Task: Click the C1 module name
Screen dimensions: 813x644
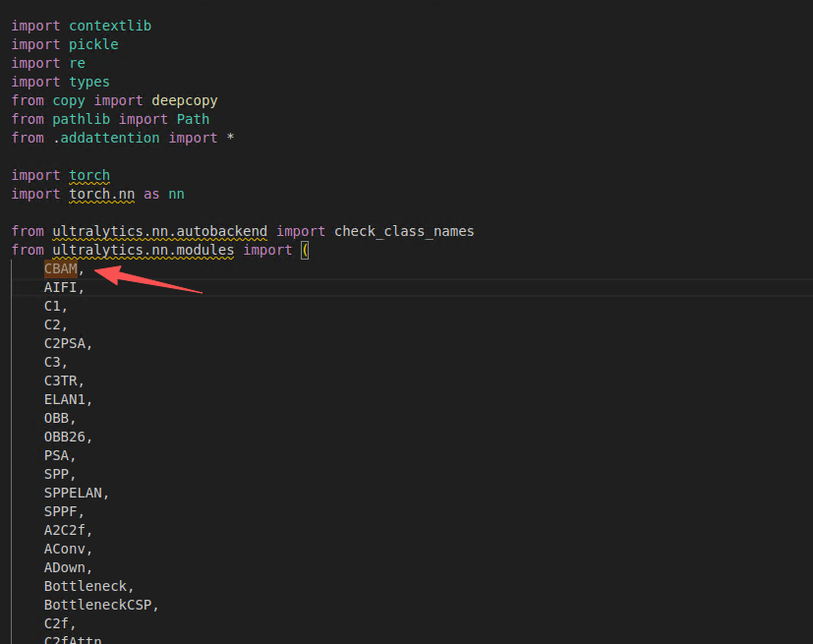Action: tap(52, 306)
